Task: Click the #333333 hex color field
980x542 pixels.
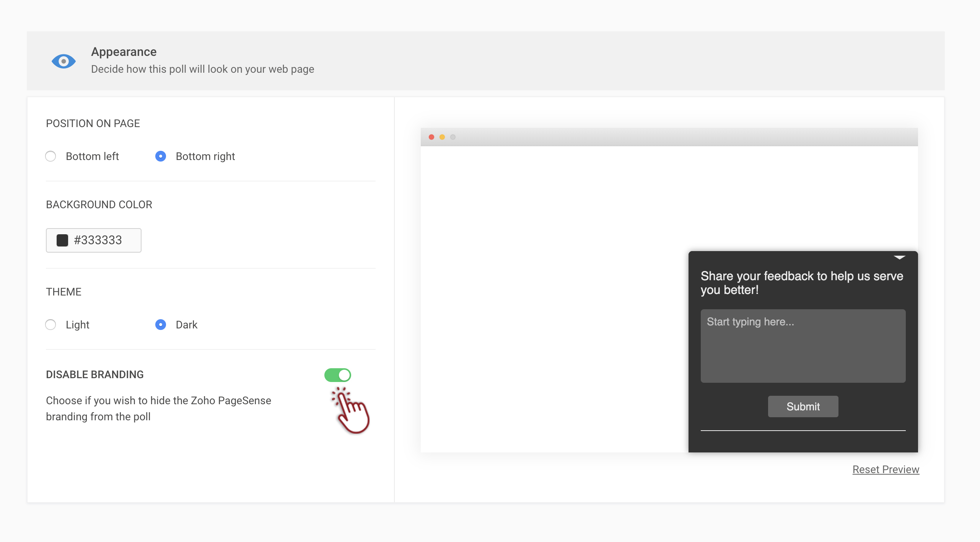Action: point(98,240)
